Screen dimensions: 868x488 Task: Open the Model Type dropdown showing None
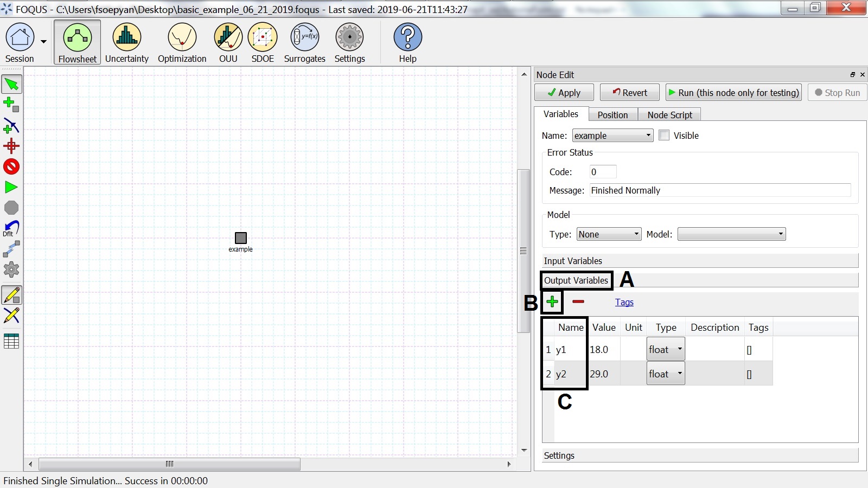coord(608,234)
